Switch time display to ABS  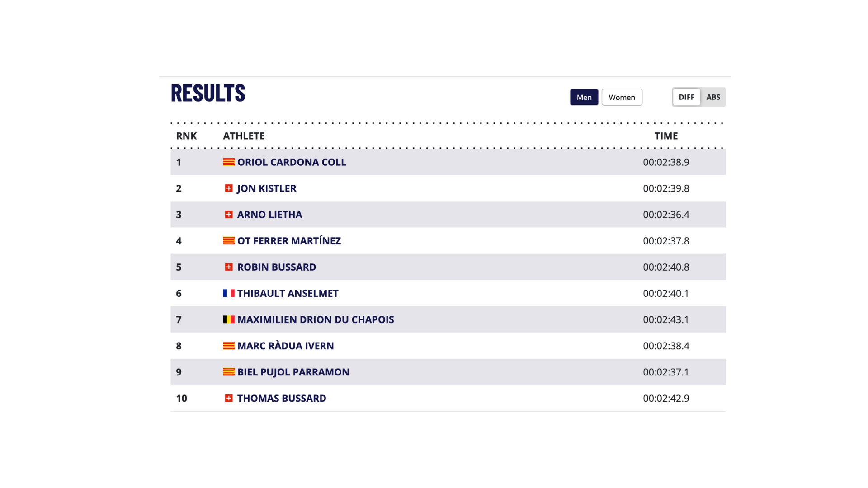click(x=713, y=97)
